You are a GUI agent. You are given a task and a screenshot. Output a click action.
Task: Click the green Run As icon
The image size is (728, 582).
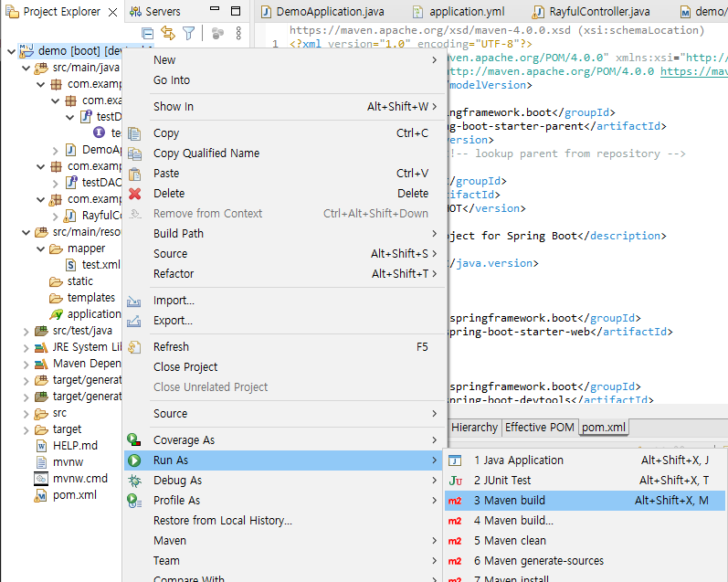(134, 460)
